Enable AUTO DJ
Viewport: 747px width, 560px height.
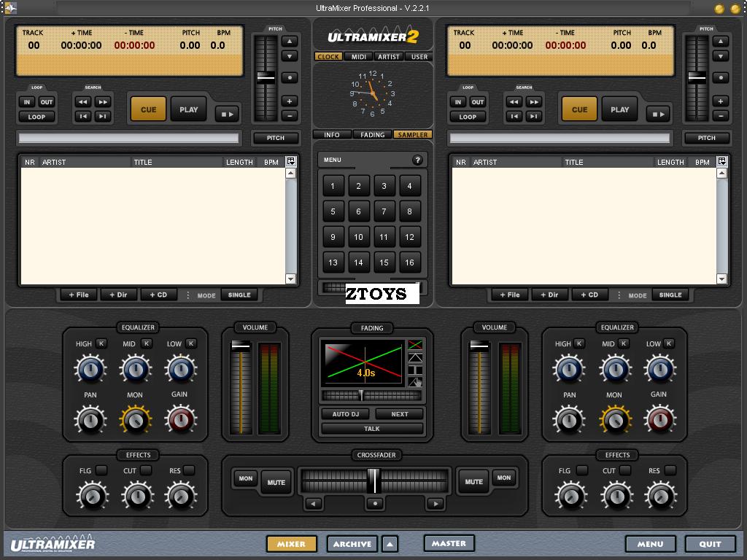coord(346,414)
